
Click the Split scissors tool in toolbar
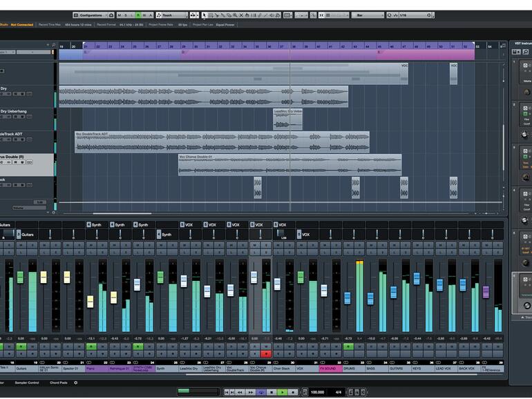click(216, 15)
